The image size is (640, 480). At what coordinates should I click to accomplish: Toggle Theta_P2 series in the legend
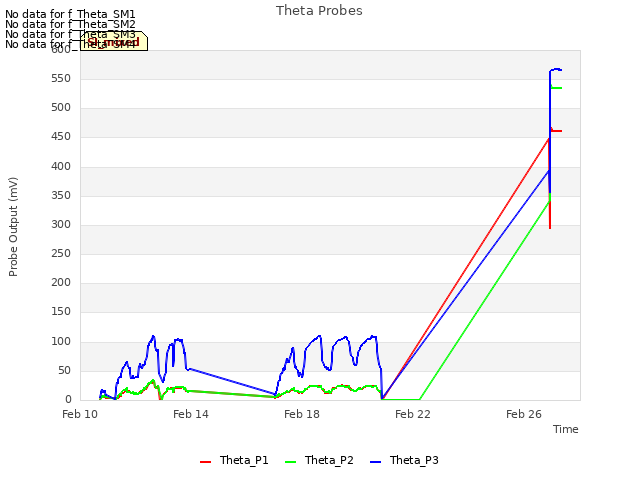(x=319, y=460)
